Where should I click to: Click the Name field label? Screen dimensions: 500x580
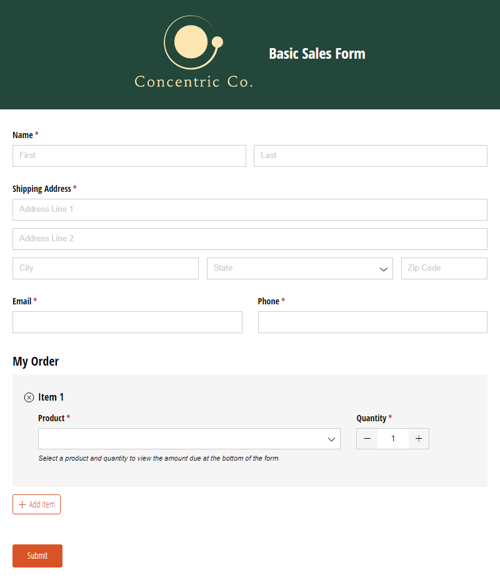[x=23, y=135]
